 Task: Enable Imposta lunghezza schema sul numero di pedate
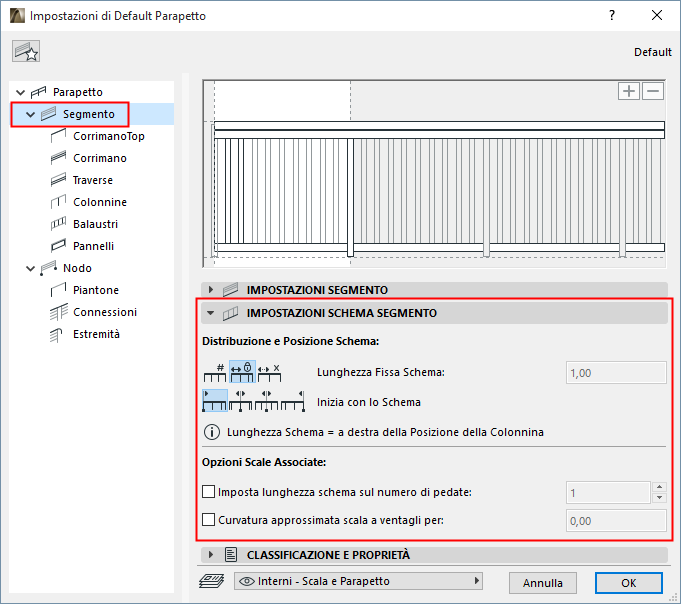208,492
